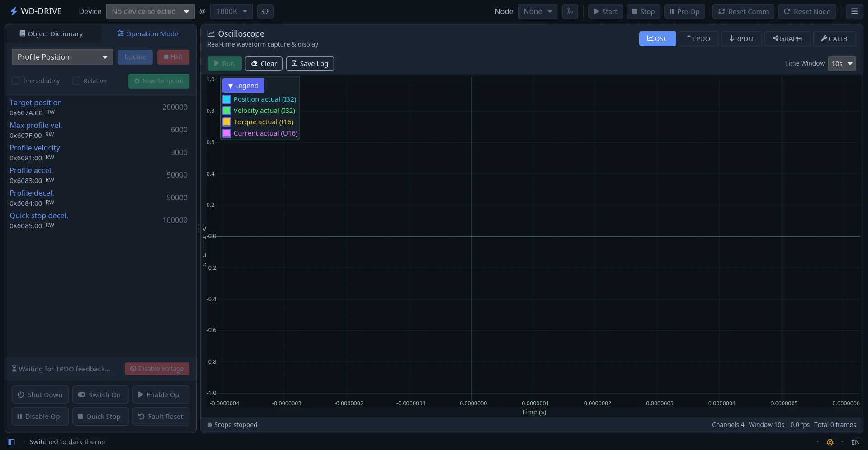
Task: Click Torque actual yellow color swatch
Action: pyautogui.click(x=227, y=122)
